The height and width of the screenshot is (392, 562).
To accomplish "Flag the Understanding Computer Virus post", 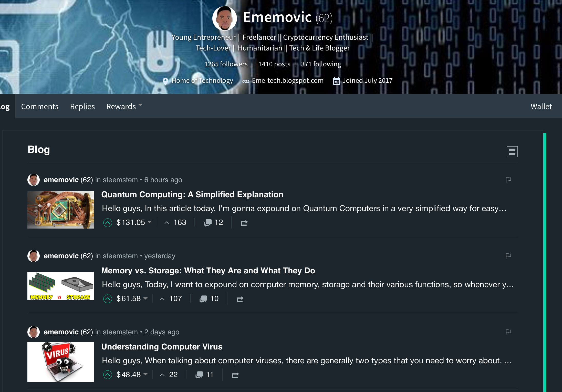I will click(x=508, y=332).
